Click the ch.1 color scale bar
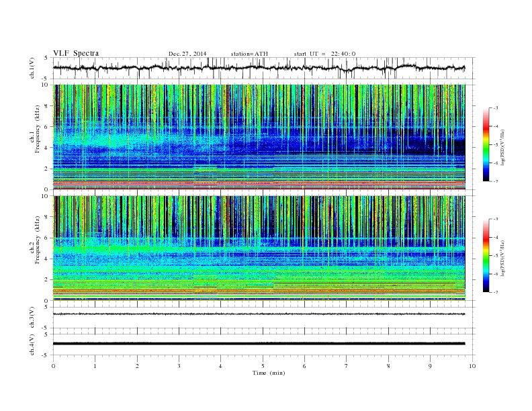 point(486,145)
